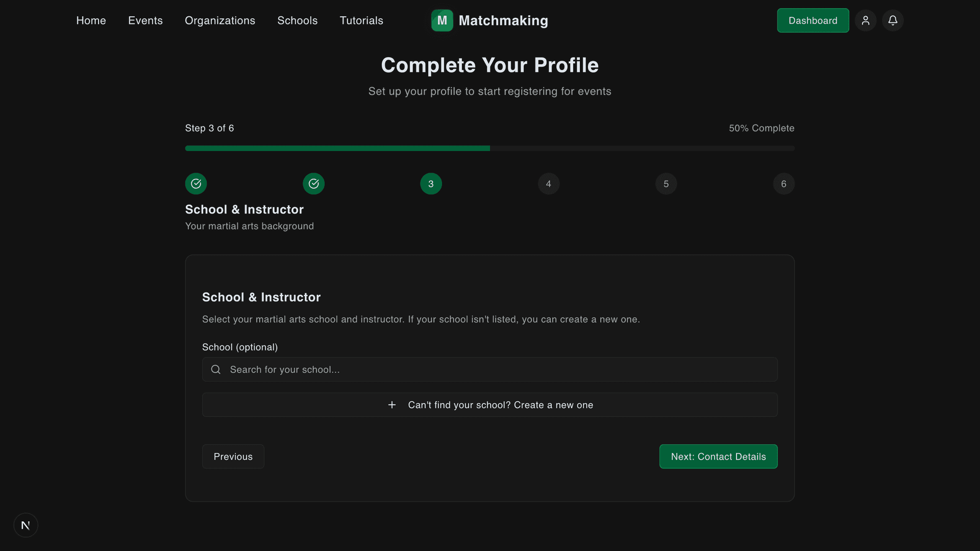
Task: Select the second completed step checkmark
Action: click(x=313, y=184)
